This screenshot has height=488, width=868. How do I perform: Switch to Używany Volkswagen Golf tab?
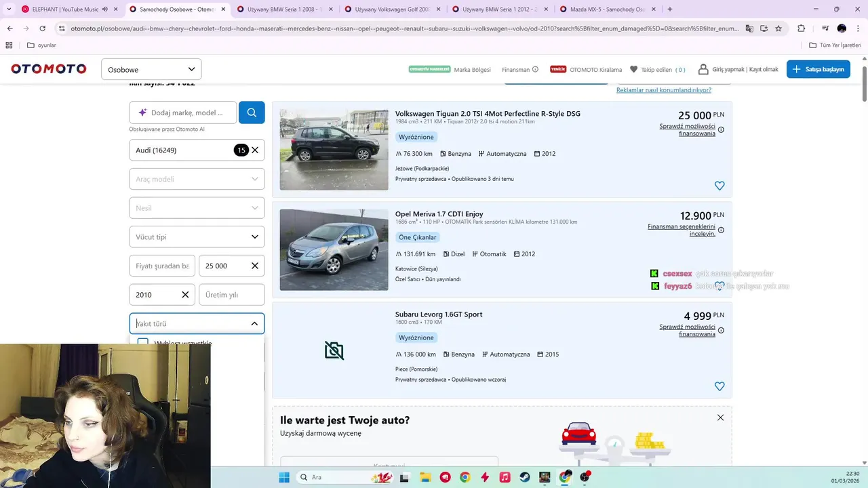click(391, 9)
